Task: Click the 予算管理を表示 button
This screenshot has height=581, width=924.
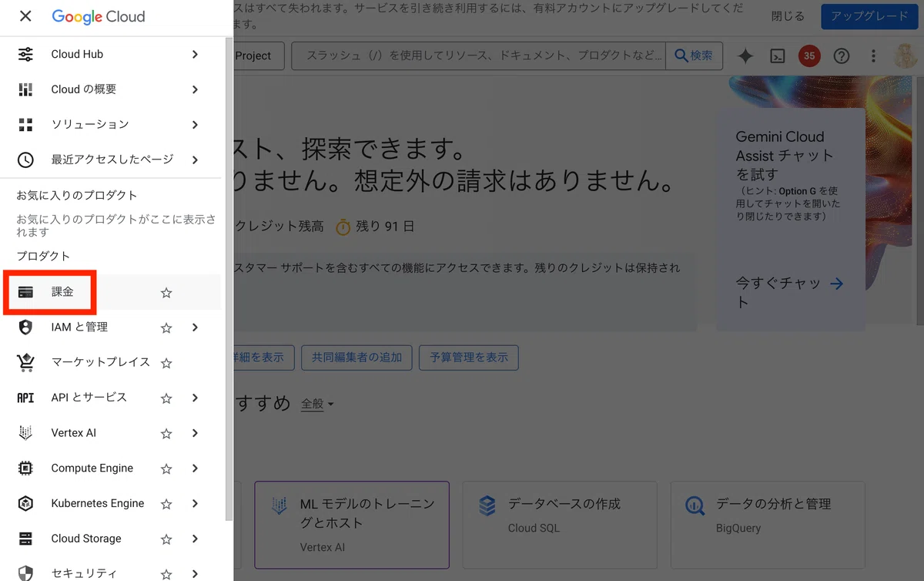Action: click(469, 358)
